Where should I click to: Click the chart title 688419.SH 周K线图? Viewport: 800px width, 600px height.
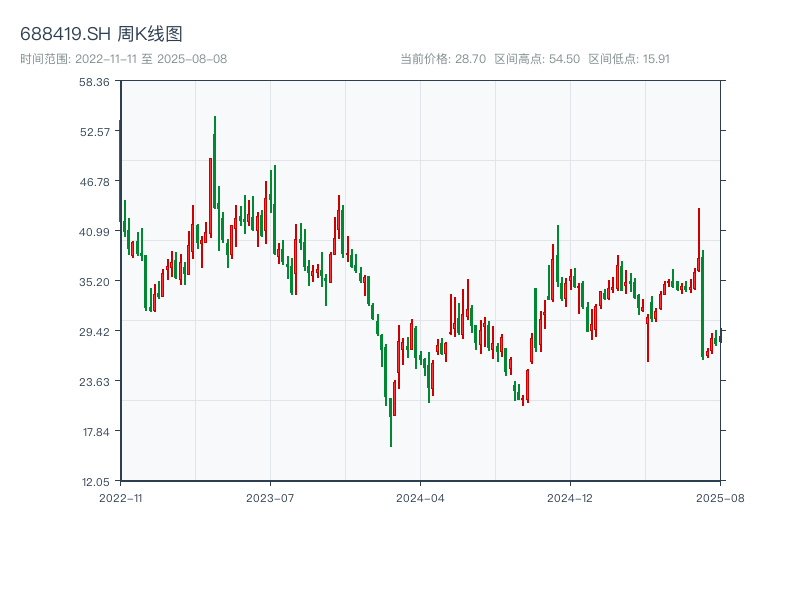point(101,34)
